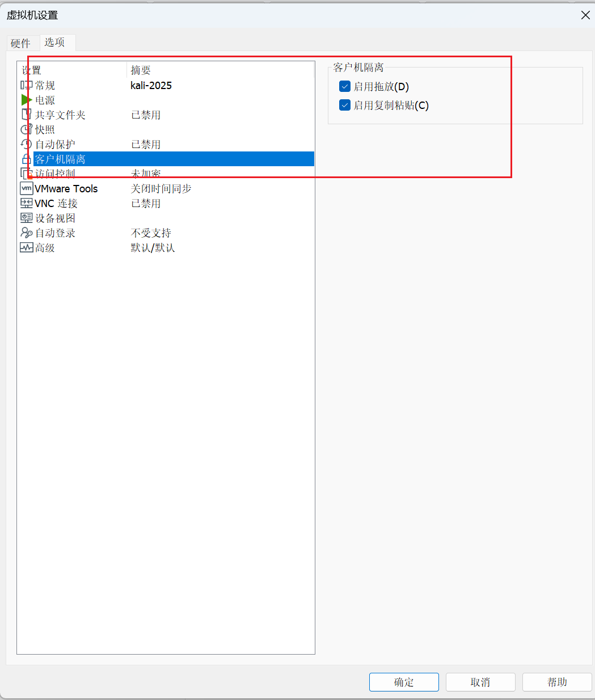Click the 设置 column header
This screenshot has height=700, width=595.
click(32, 70)
